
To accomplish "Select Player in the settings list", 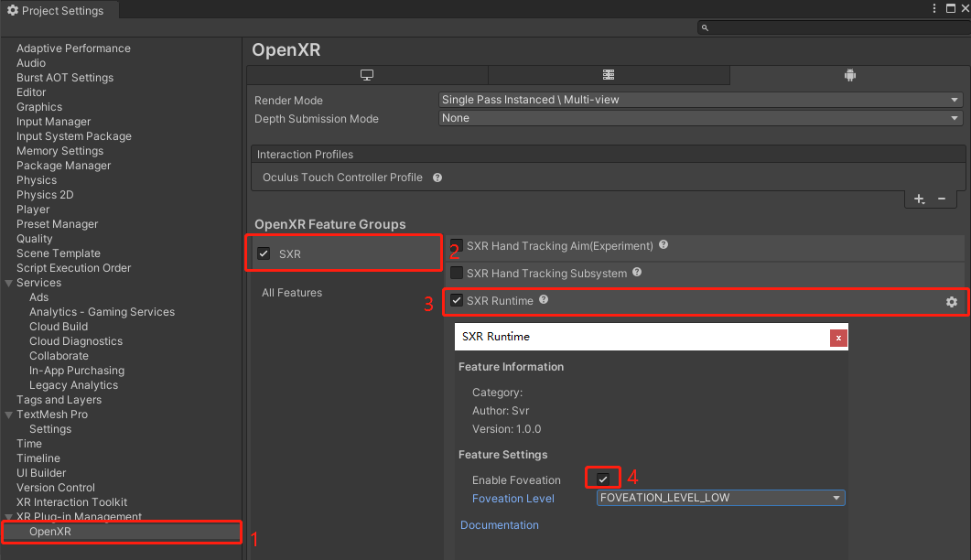I will point(33,210).
